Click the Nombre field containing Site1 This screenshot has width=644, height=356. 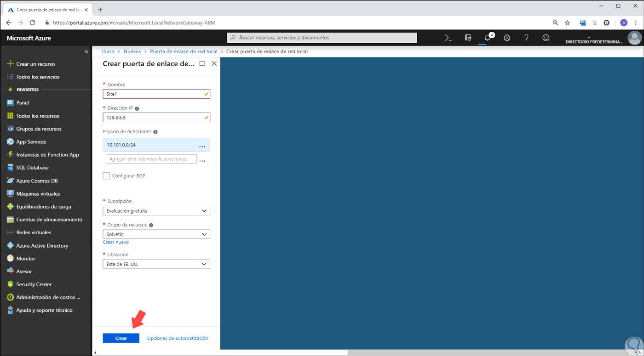(x=156, y=94)
